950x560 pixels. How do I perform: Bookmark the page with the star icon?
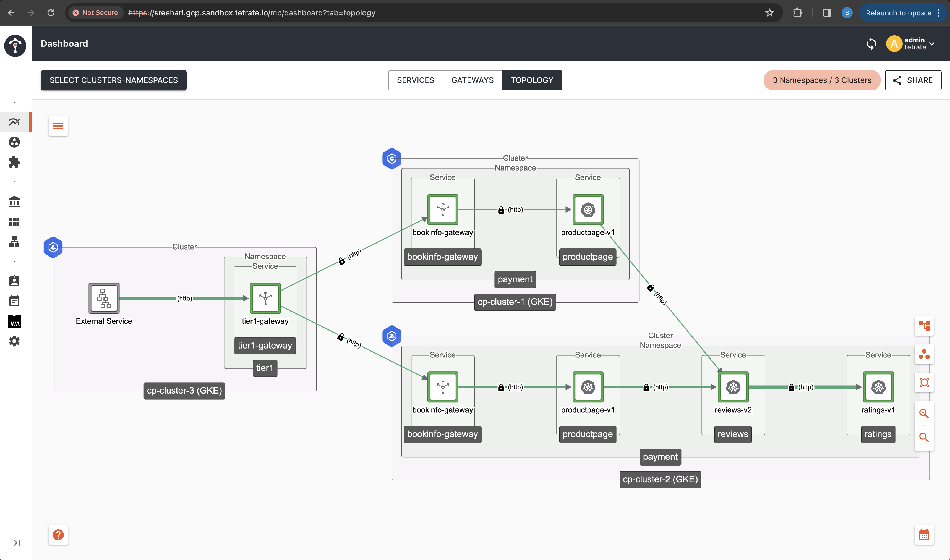point(769,13)
